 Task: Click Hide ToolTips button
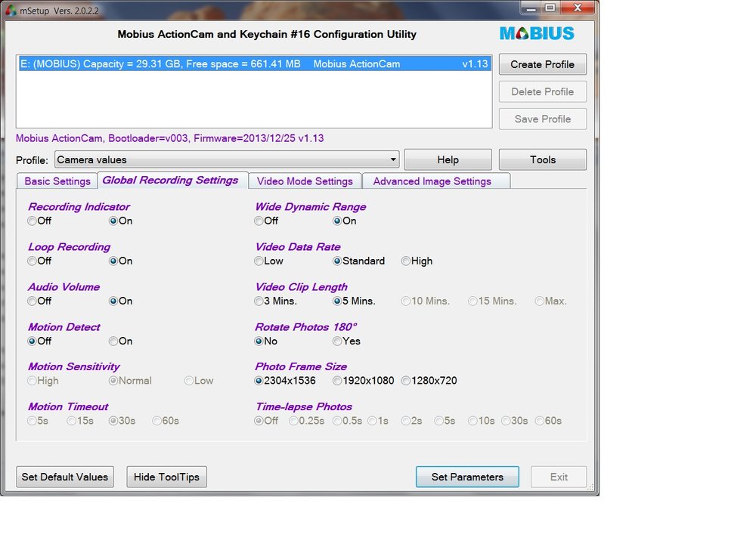167,477
